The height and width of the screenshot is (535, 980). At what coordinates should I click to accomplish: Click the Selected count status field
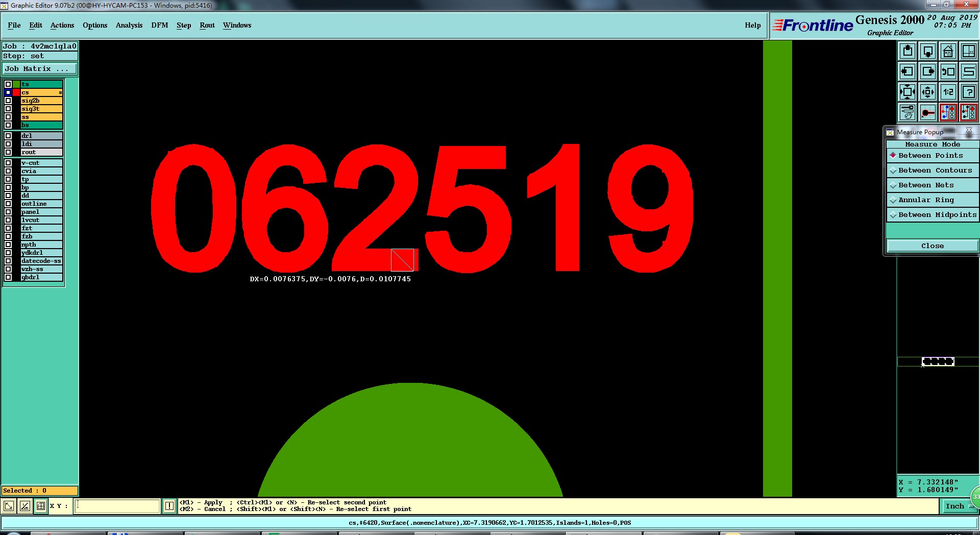pos(40,491)
